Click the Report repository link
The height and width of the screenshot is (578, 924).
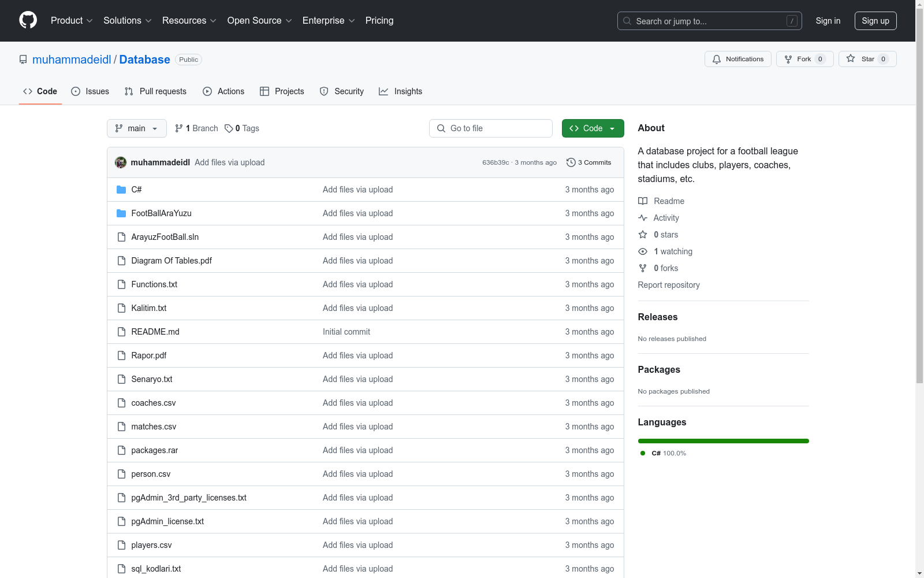(669, 285)
